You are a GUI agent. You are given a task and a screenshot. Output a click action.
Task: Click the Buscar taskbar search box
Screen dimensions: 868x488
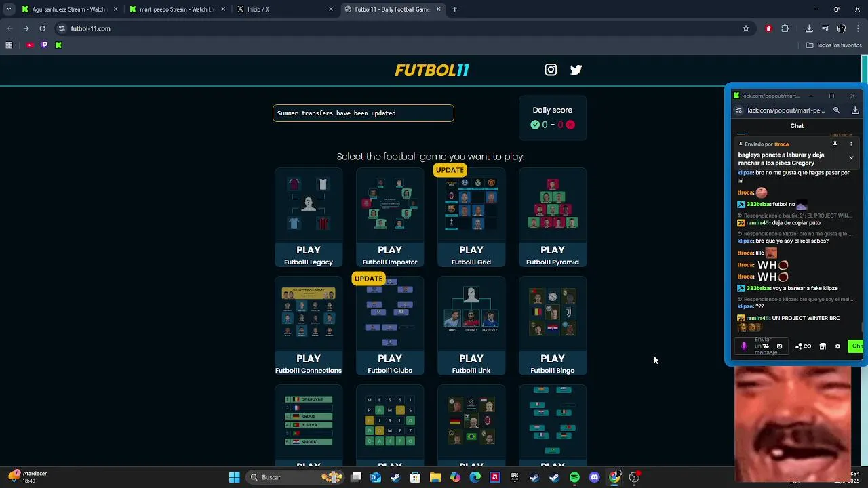point(294,477)
